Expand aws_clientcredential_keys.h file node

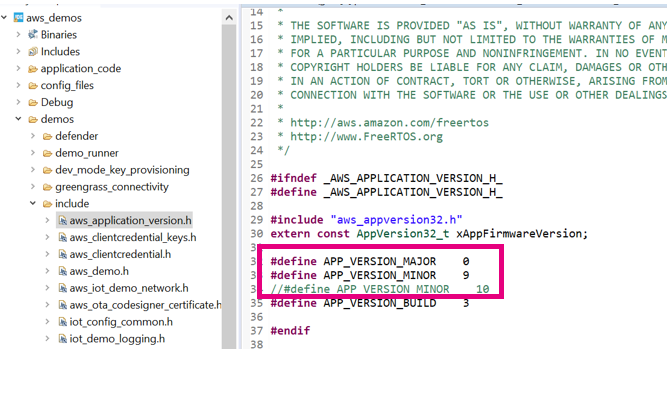tap(47, 237)
